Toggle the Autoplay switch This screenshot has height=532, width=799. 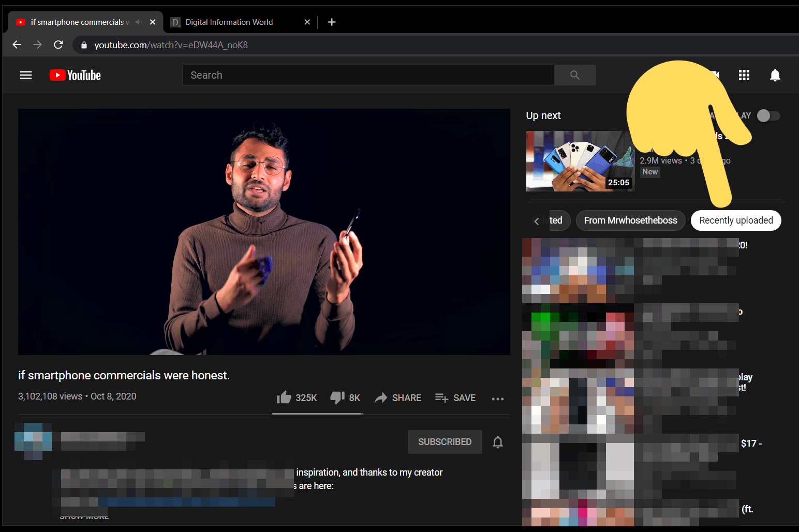point(768,116)
